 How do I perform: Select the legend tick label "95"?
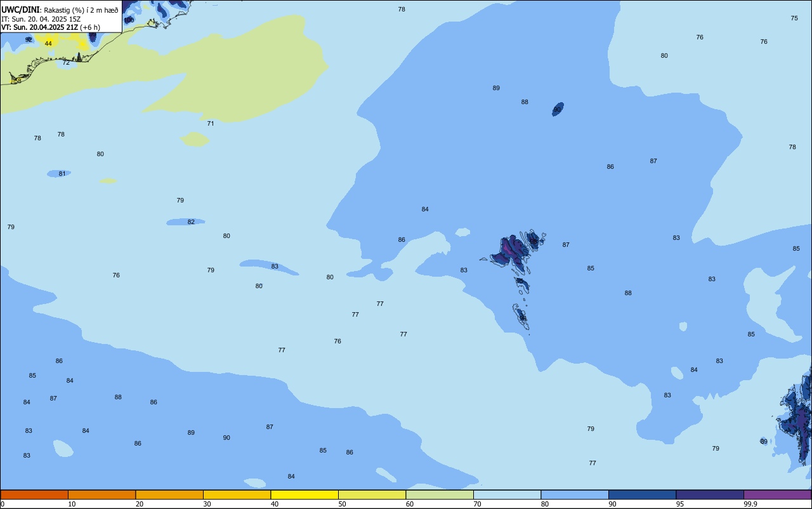coord(679,504)
